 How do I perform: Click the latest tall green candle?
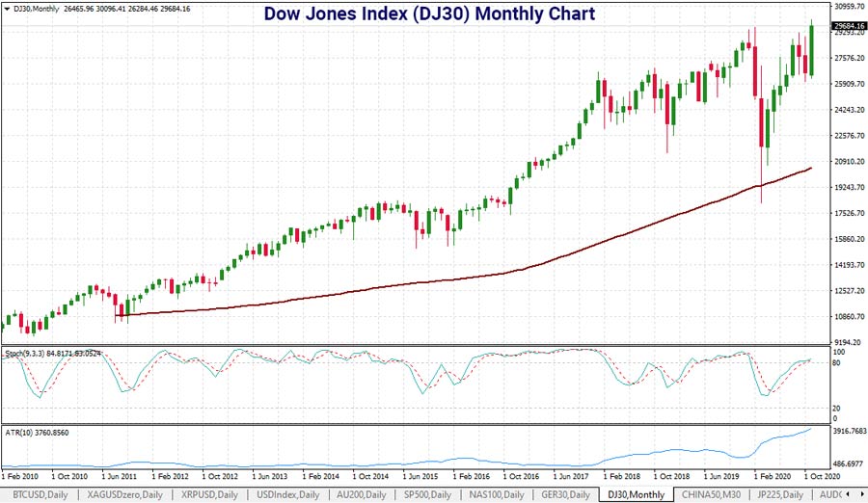[x=811, y=50]
